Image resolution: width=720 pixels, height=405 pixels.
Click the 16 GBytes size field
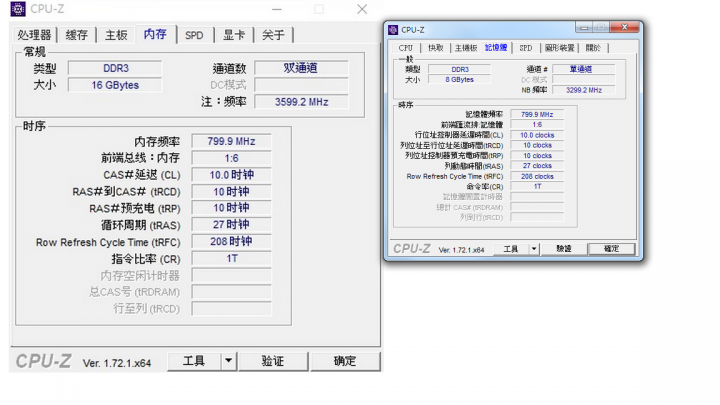(115, 85)
